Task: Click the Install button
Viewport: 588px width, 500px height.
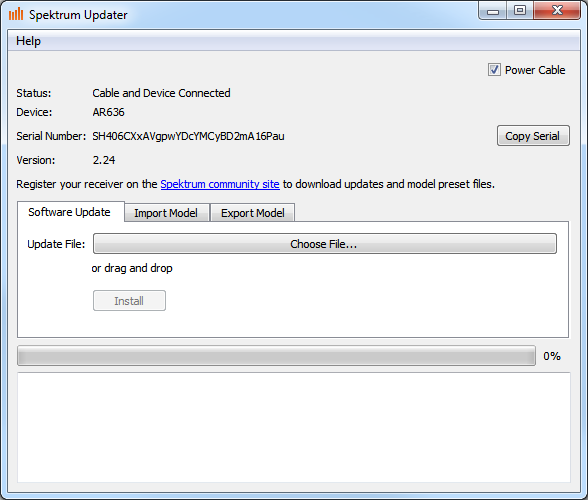Action: [x=129, y=300]
